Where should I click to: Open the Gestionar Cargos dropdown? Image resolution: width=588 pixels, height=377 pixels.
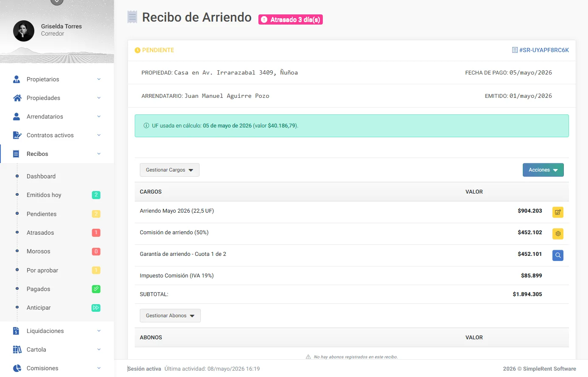click(169, 170)
